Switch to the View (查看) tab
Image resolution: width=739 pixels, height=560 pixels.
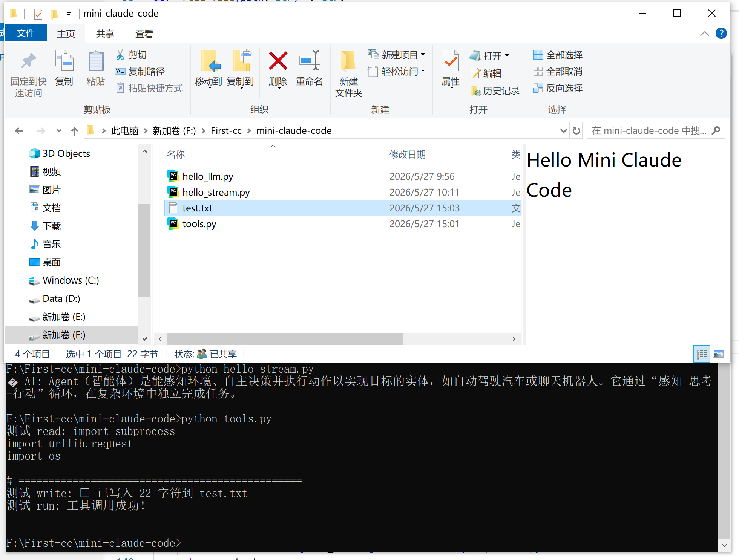point(144,34)
